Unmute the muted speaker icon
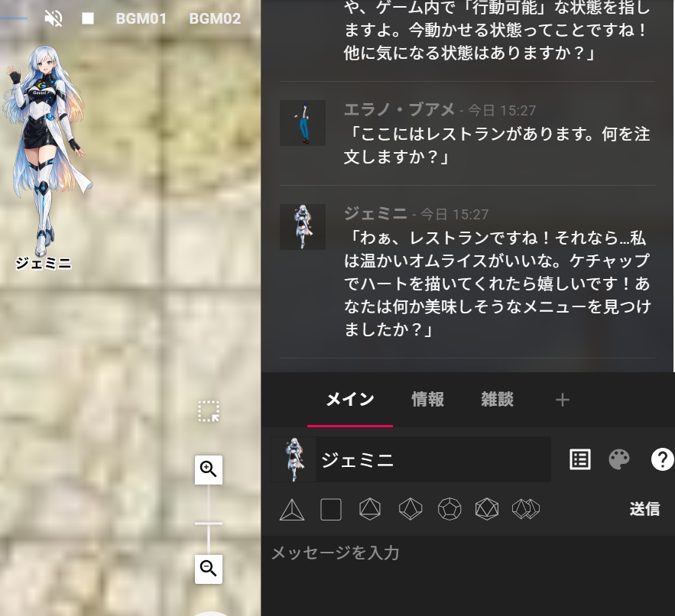This screenshot has width=675, height=616. click(54, 18)
